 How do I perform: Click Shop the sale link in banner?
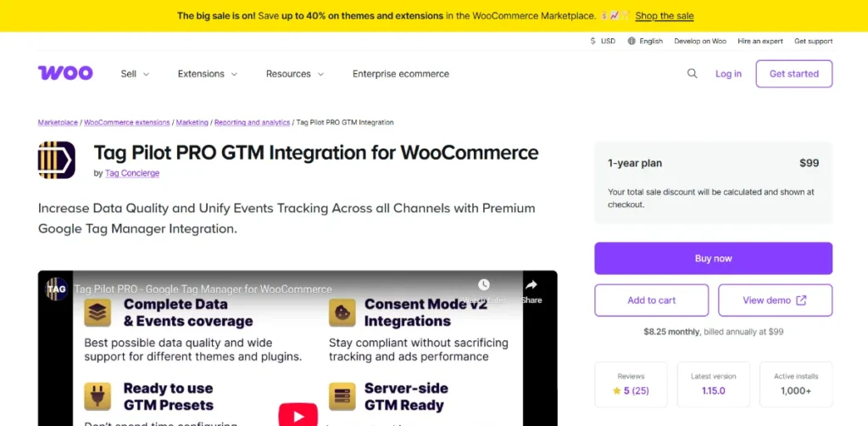(665, 16)
